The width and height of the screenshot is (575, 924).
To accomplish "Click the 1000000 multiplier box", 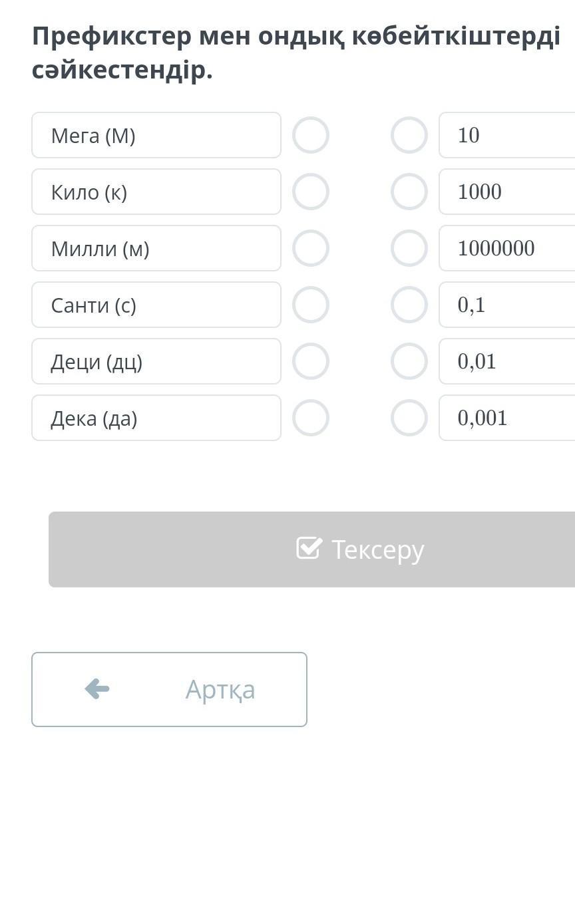I will [507, 248].
